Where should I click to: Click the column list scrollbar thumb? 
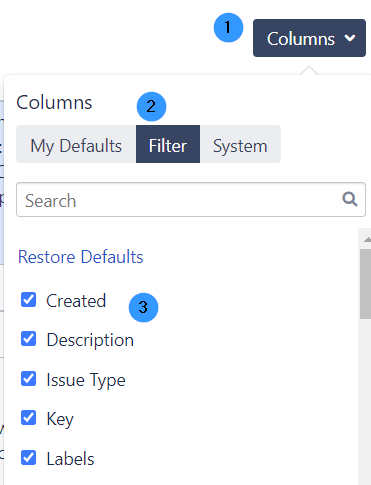[x=366, y=284]
